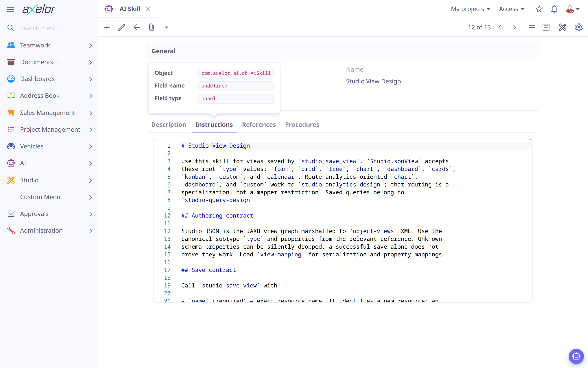Add page to favorites with star icon

coord(539,9)
